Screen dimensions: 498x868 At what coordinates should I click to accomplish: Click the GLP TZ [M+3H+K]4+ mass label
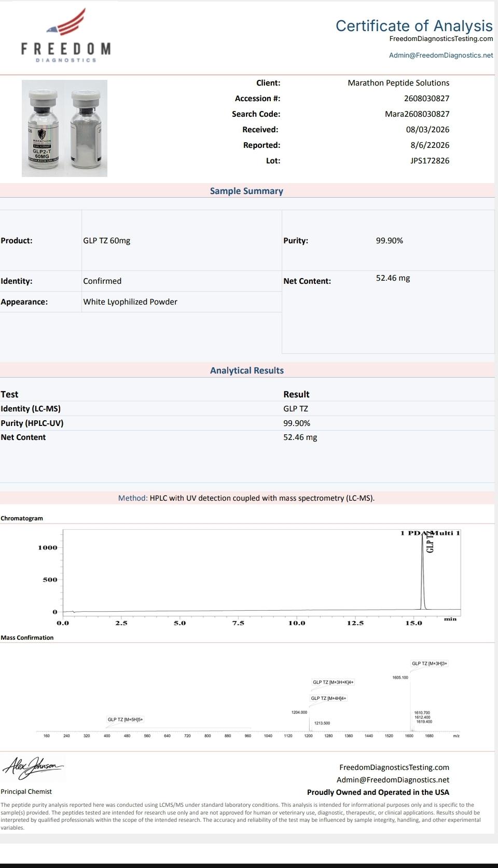click(333, 682)
